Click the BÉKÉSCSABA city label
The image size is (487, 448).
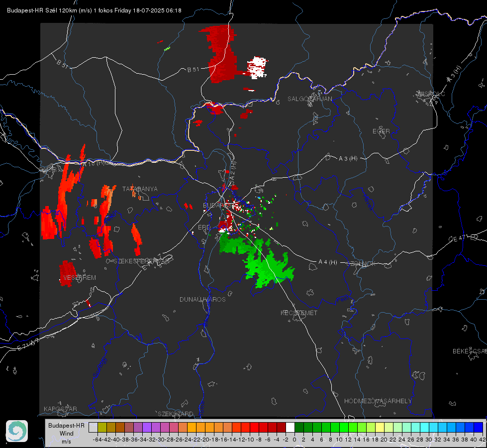pyautogui.click(x=470, y=351)
